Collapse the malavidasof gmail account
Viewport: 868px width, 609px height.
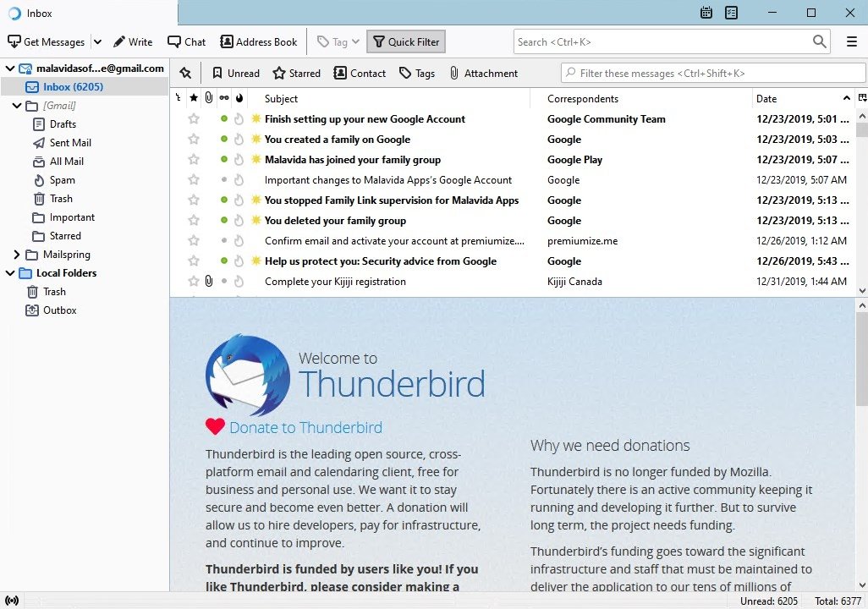10,69
